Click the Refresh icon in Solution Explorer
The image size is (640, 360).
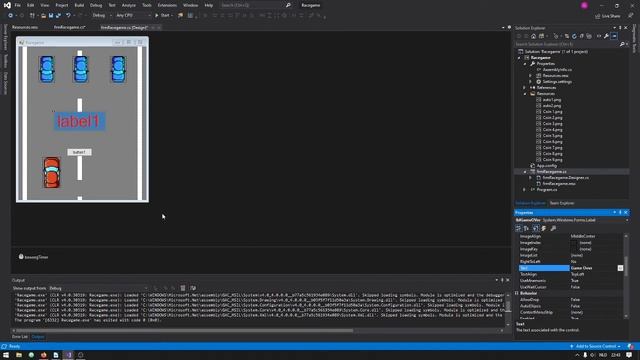(574, 36)
